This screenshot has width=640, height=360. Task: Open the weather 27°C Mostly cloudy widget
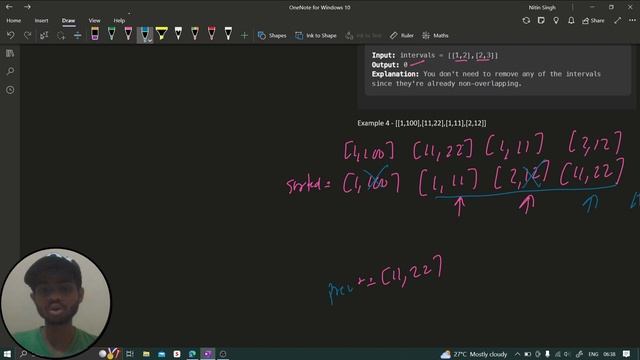[474, 354]
